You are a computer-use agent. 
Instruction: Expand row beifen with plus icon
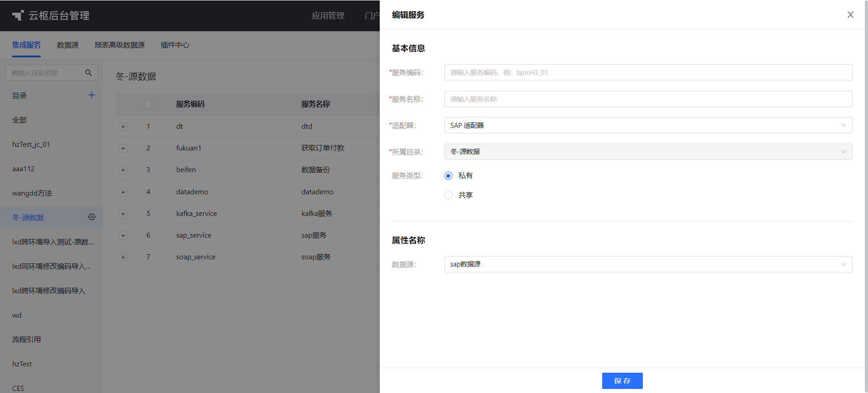123,170
